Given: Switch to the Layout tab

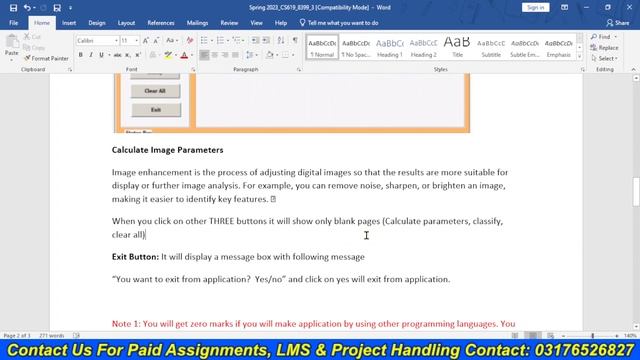Looking at the screenshot, I should pos(126,23).
